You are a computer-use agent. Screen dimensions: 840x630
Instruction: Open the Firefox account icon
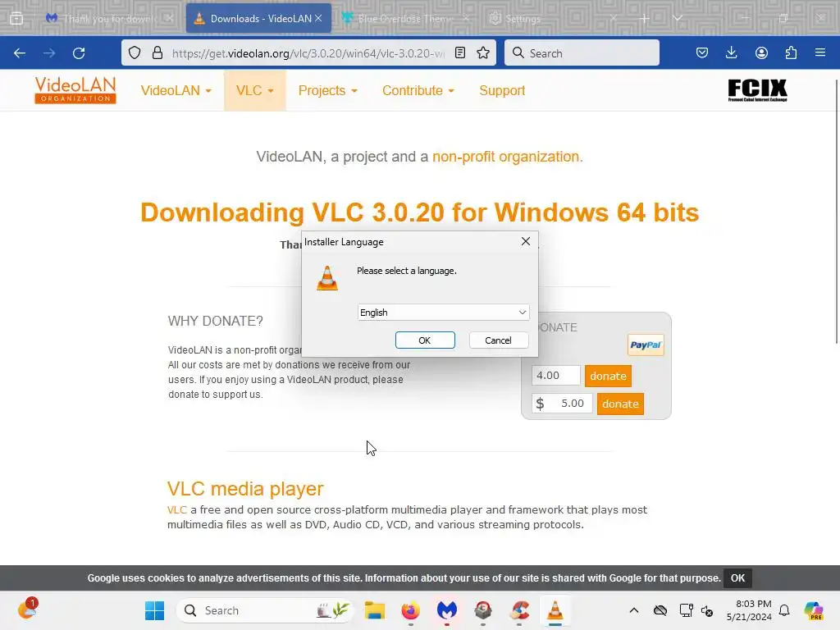761,53
